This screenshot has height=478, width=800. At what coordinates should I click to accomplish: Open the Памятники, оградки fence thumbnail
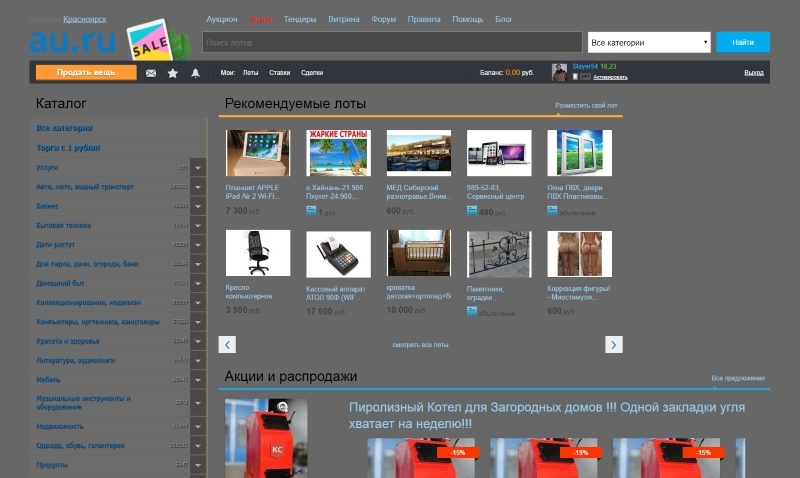click(499, 254)
